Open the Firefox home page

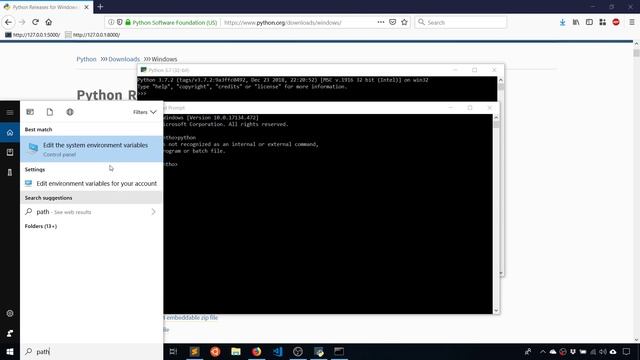pyautogui.click(x=49, y=22)
